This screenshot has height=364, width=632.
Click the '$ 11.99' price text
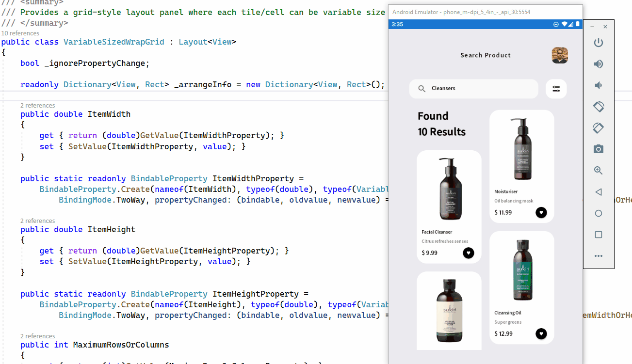pos(503,212)
